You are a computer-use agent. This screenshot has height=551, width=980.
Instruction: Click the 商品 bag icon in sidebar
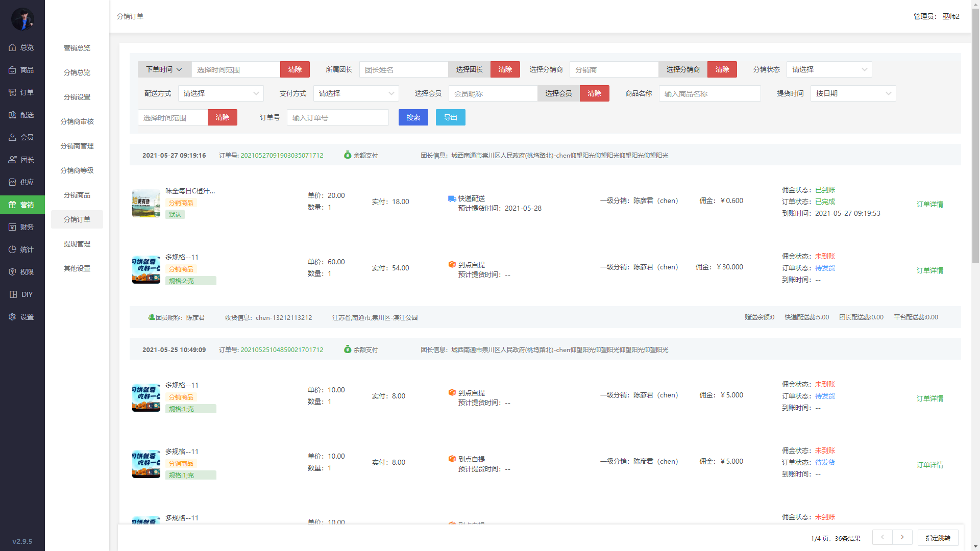point(12,70)
